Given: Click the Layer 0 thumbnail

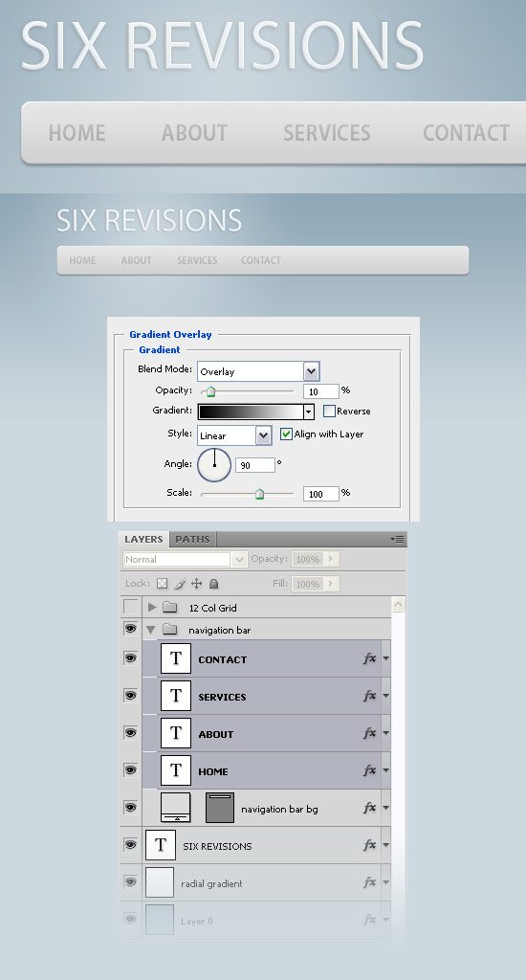Looking at the screenshot, I should point(161,920).
